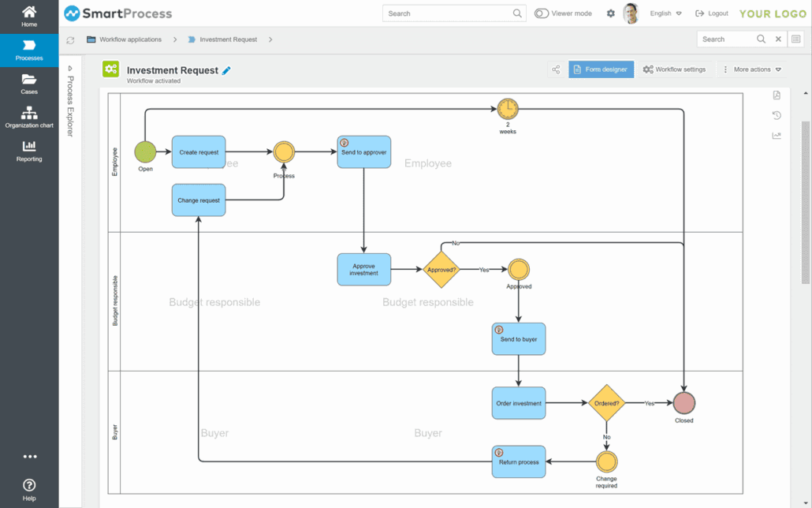Navigate to the Cases section

pyautogui.click(x=28, y=84)
